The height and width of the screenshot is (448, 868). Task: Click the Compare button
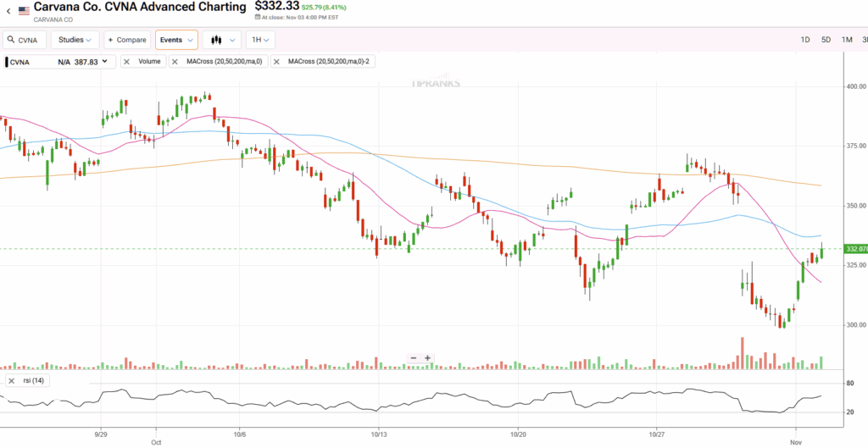click(x=127, y=40)
